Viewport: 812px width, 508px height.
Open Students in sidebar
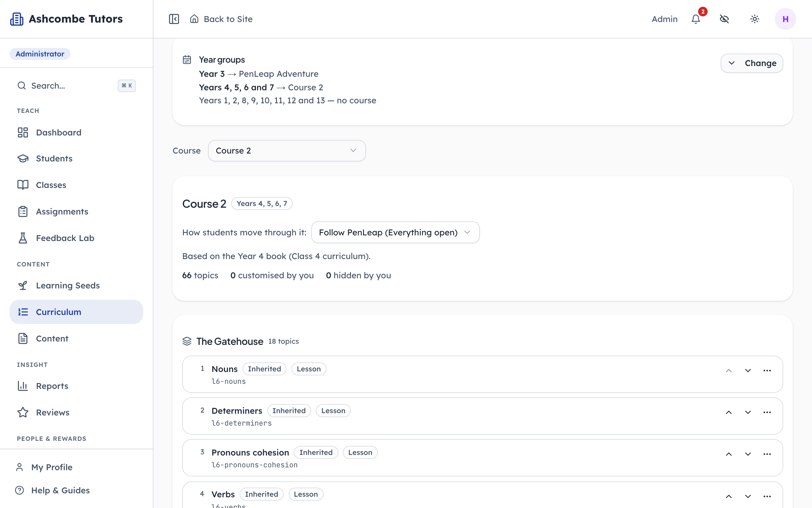tap(76, 159)
